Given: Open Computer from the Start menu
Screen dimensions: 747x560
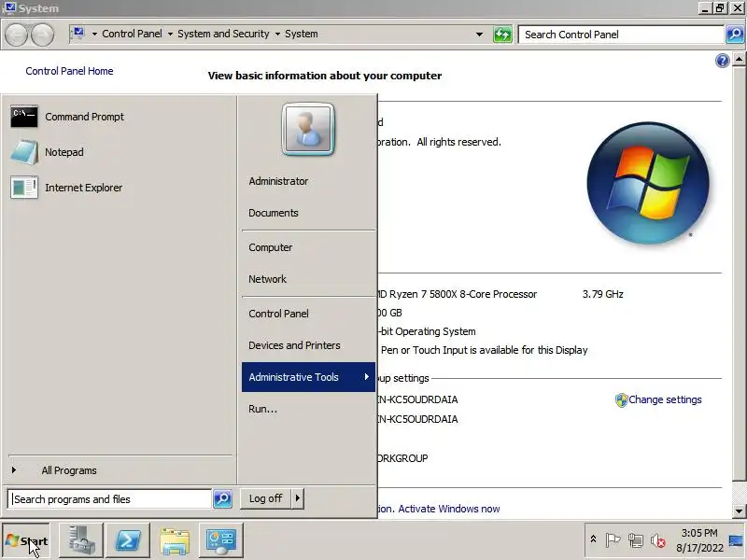Looking at the screenshot, I should coord(308,247).
